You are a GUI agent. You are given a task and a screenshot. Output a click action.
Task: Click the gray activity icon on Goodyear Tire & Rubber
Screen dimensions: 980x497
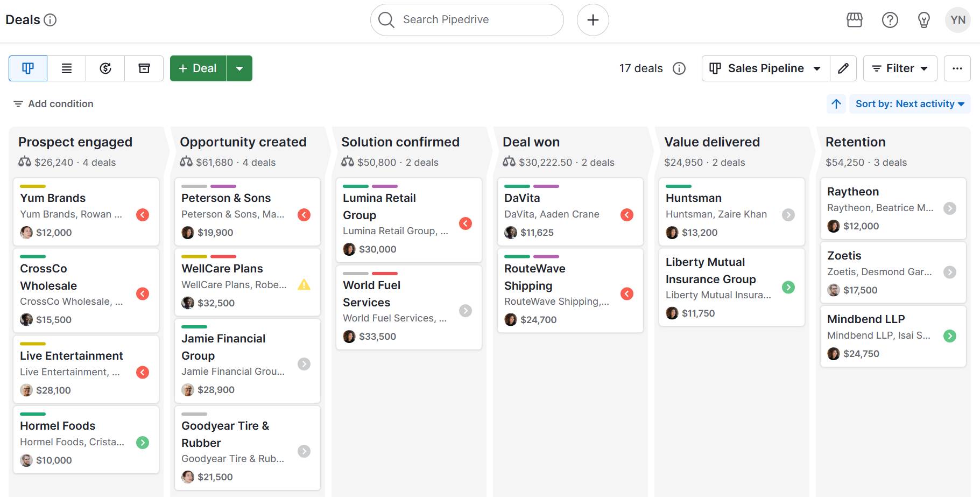[x=304, y=451]
